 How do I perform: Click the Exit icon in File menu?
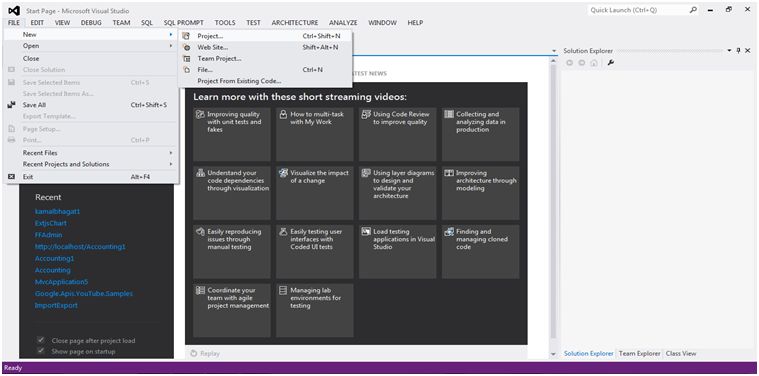(x=12, y=177)
